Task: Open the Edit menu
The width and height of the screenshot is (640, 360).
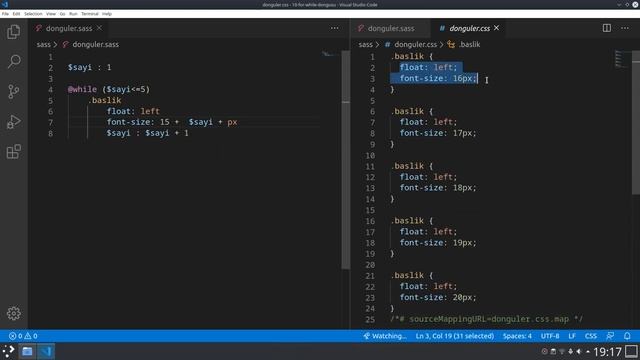Action: click(16, 14)
